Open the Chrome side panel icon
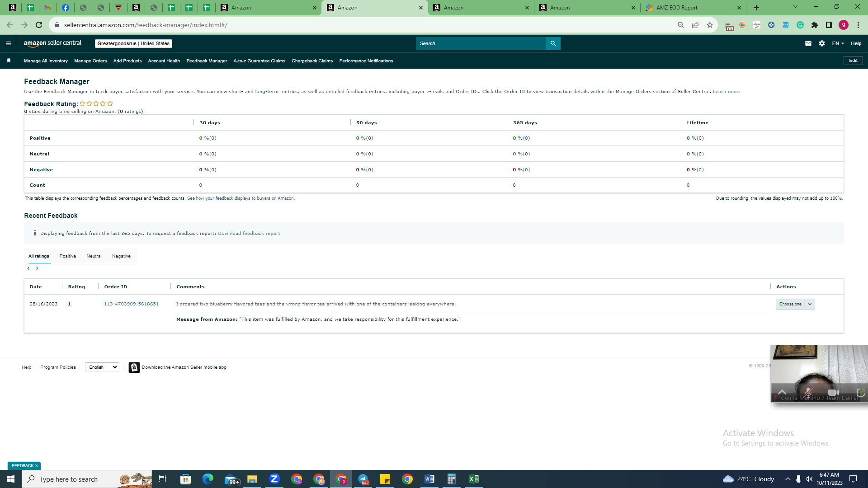868x488 pixels. 829,25
